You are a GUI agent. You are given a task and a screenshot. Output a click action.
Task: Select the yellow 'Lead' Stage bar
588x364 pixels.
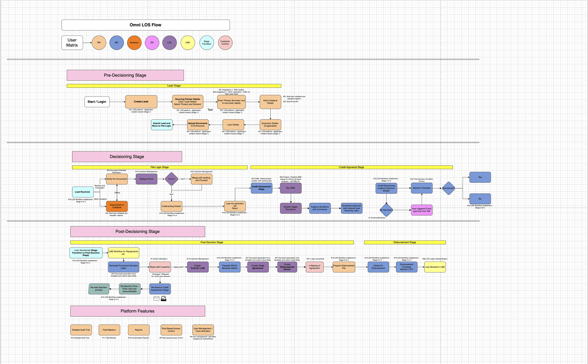point(174,86)
